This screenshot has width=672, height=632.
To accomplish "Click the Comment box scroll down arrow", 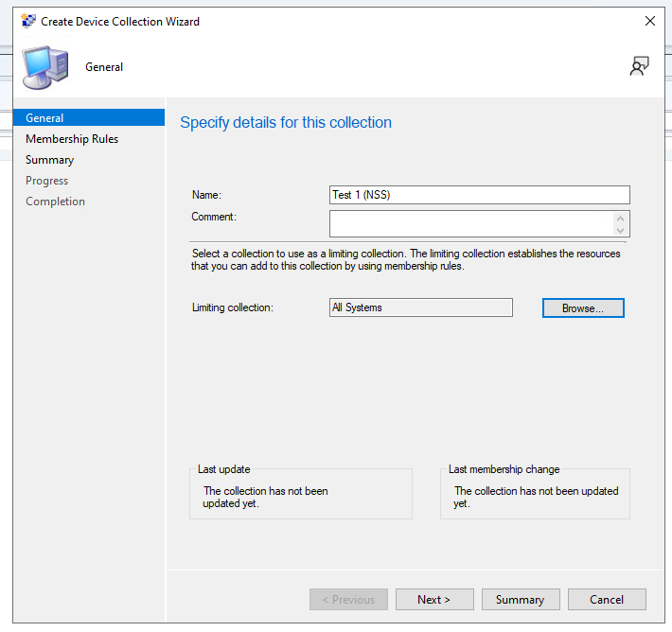I will (621, 230).
